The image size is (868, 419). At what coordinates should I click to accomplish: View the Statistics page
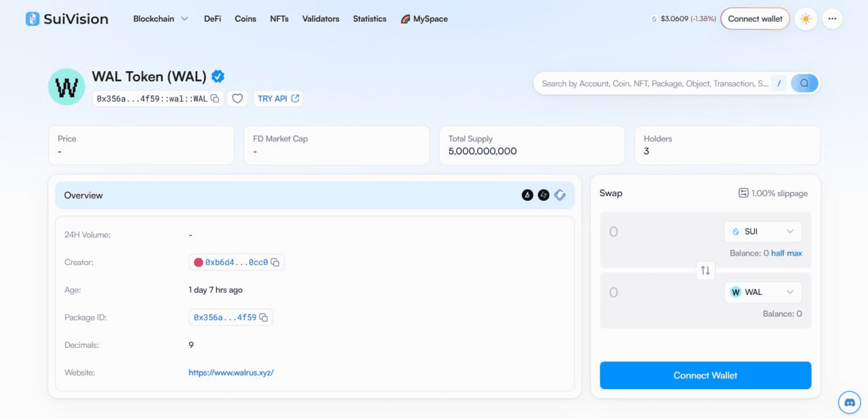click(x=370, y=19)
